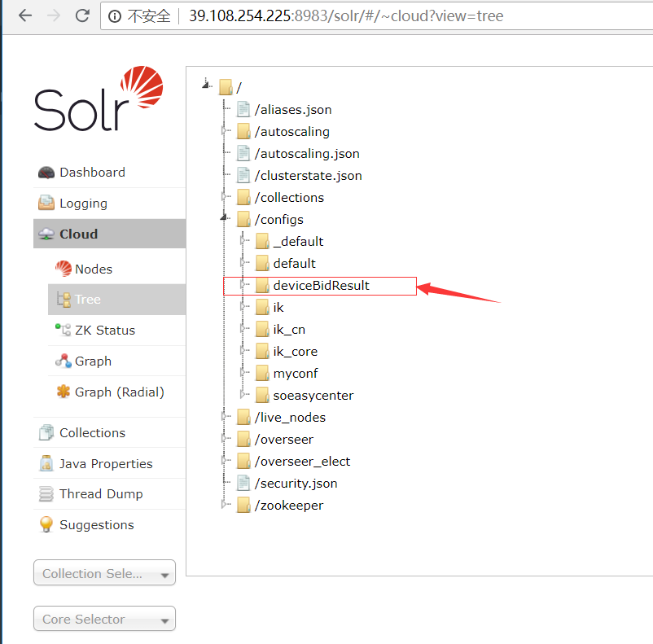The height and width of the screenshot is (644, 653).
Task: Select /aliases.json in tree
Action: (293, 110)
